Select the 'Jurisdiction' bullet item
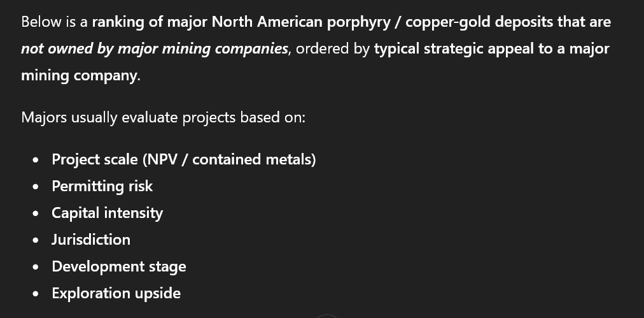The width and height of the screenshot is (644, 318). click(x=91, y=240)
